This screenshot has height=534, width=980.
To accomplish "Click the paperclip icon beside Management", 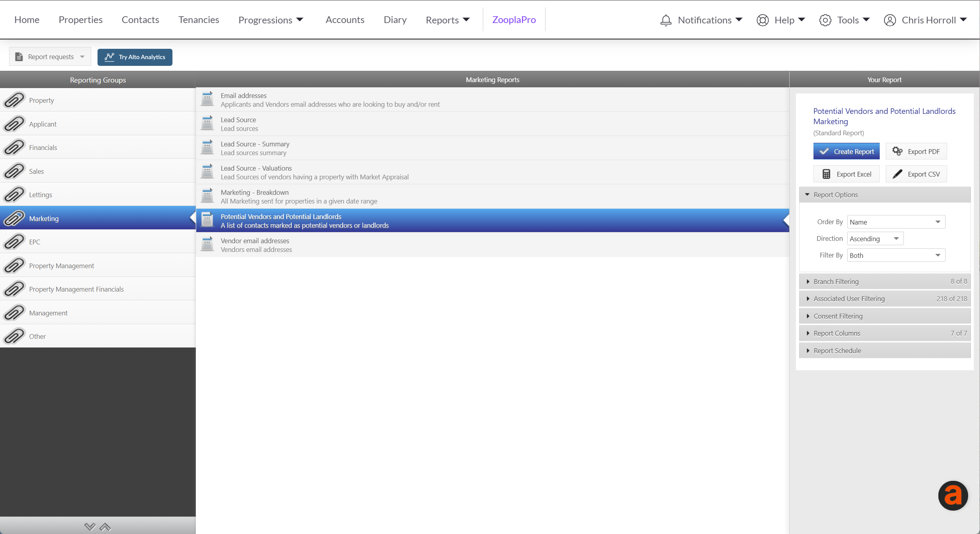I will coord(14,313).
